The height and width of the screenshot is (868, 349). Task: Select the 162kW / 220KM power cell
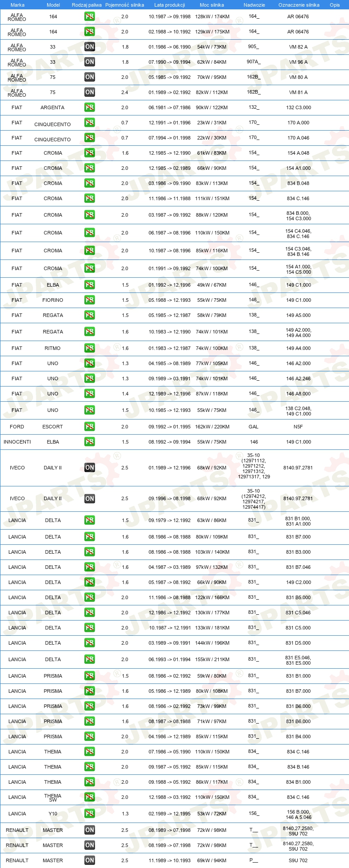(212, 427)
